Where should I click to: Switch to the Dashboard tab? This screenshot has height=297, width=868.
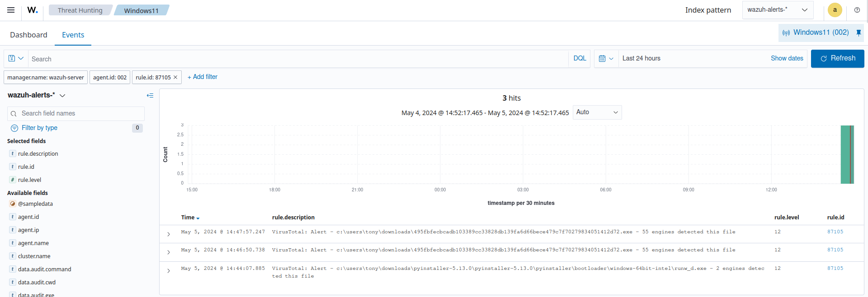(28, 35)
